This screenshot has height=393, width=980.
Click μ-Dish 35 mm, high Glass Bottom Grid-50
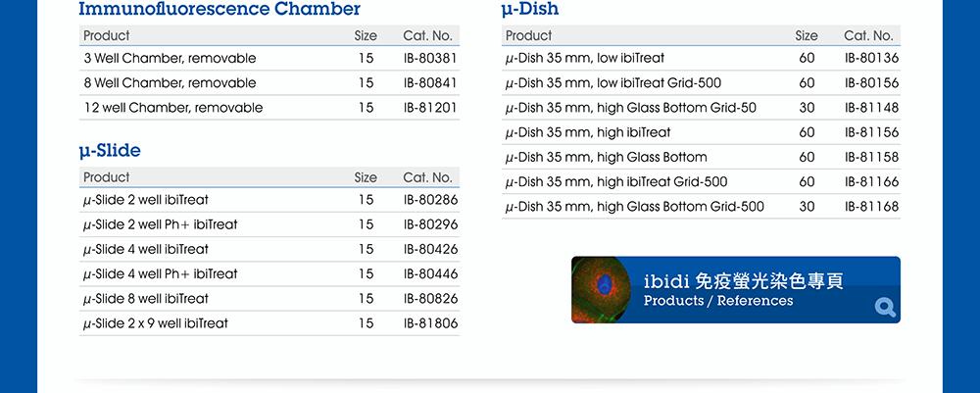pos(630,108)
